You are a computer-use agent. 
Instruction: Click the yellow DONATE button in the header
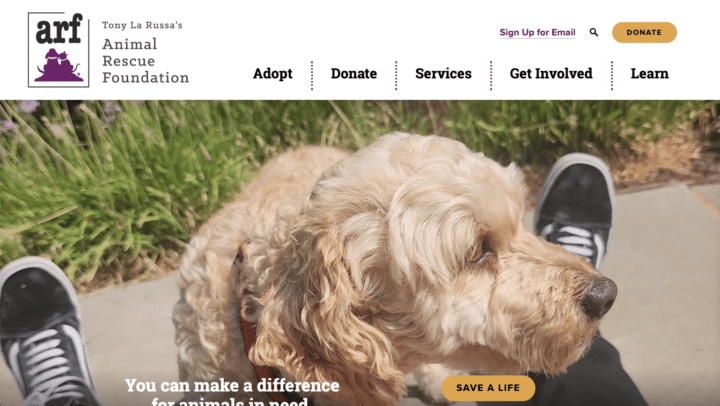tap(644, 32)
